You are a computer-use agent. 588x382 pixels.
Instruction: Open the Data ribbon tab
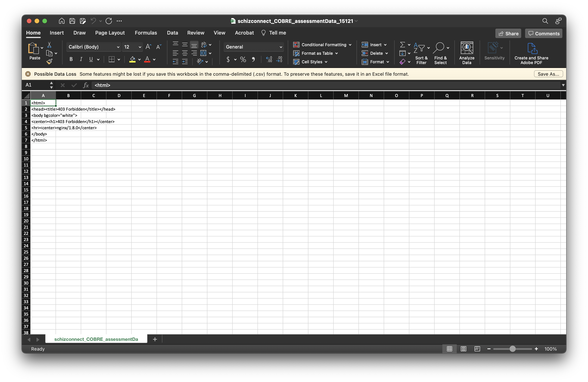click(172, 33)
